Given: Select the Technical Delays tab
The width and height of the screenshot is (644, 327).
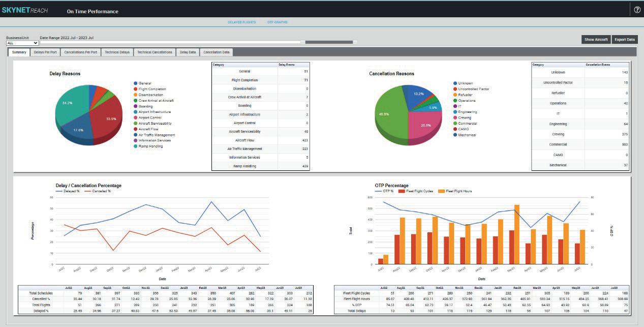Looking at the screenshot, I should pos(118,52).
